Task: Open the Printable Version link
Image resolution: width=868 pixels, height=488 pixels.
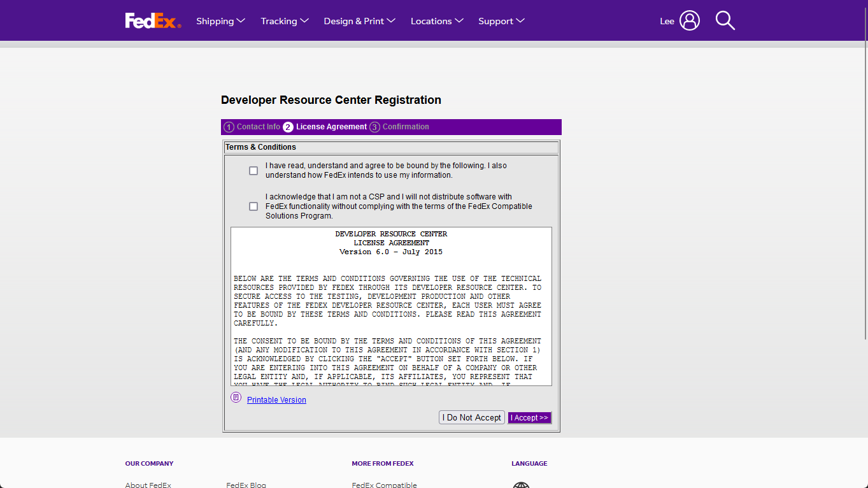Action: 276,399
